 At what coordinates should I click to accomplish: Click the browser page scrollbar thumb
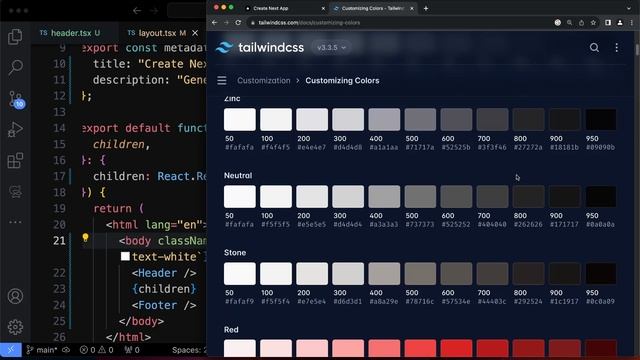point(637,49)
